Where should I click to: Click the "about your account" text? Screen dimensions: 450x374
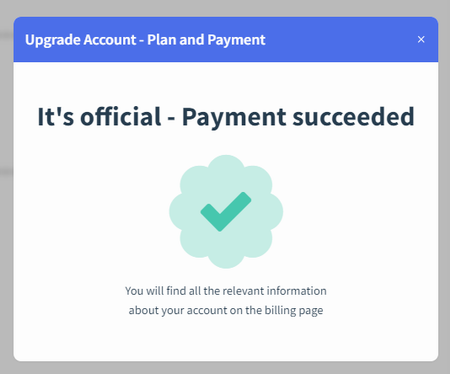pos(178,310)
